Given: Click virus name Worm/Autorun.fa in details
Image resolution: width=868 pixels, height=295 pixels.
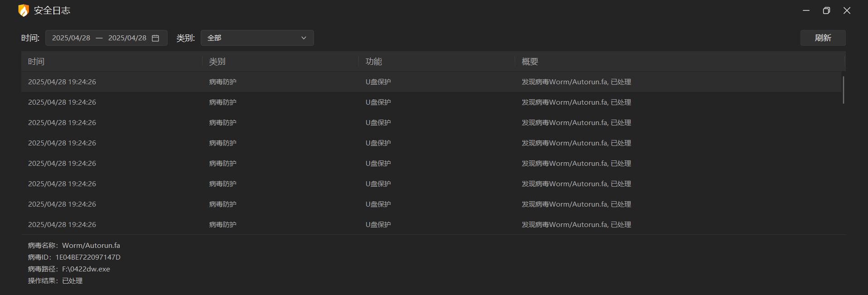Looking at the screenshot, I should click(x=91, y=246).
